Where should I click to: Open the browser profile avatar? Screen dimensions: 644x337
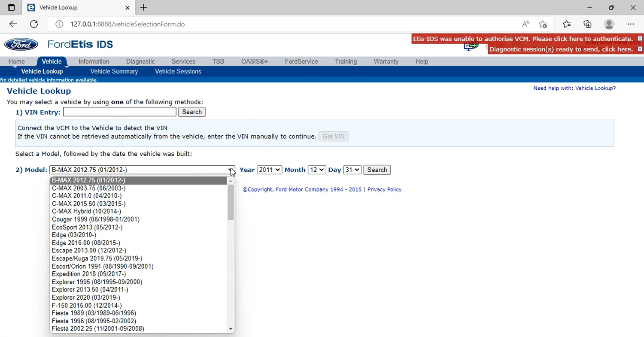coord(609,24)
